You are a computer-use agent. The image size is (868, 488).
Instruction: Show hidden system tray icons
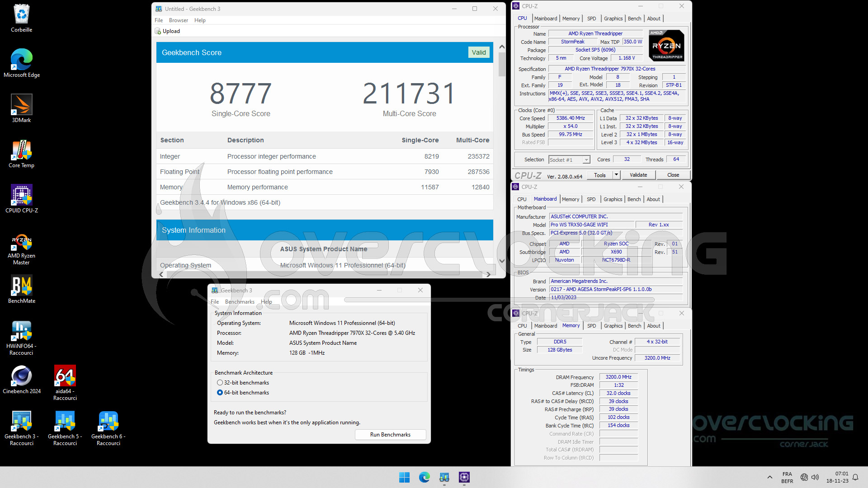point(769,477)
